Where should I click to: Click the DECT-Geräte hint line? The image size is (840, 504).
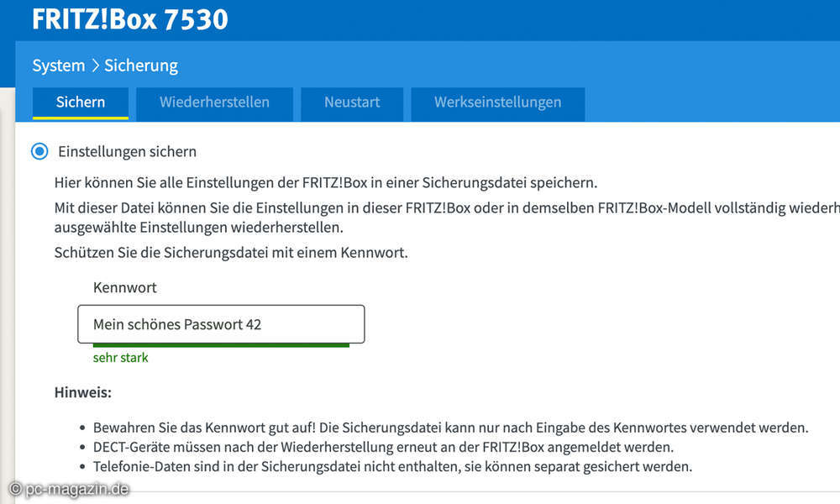383,447
